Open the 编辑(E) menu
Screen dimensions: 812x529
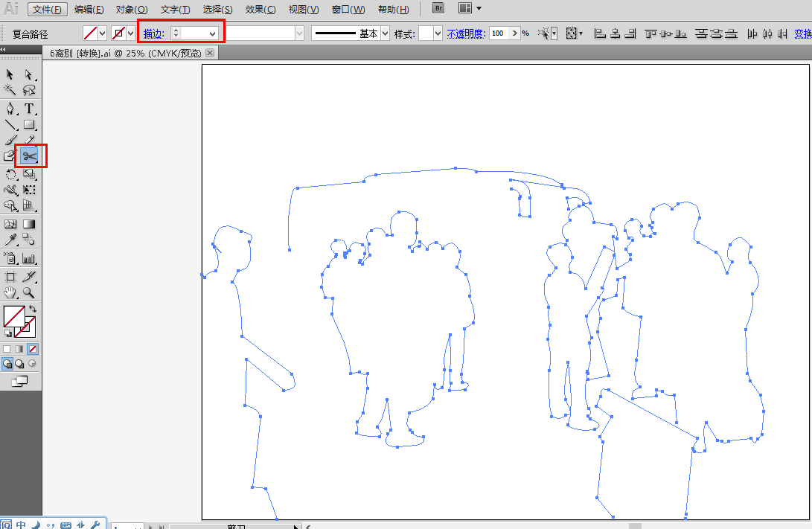[89, 10]
